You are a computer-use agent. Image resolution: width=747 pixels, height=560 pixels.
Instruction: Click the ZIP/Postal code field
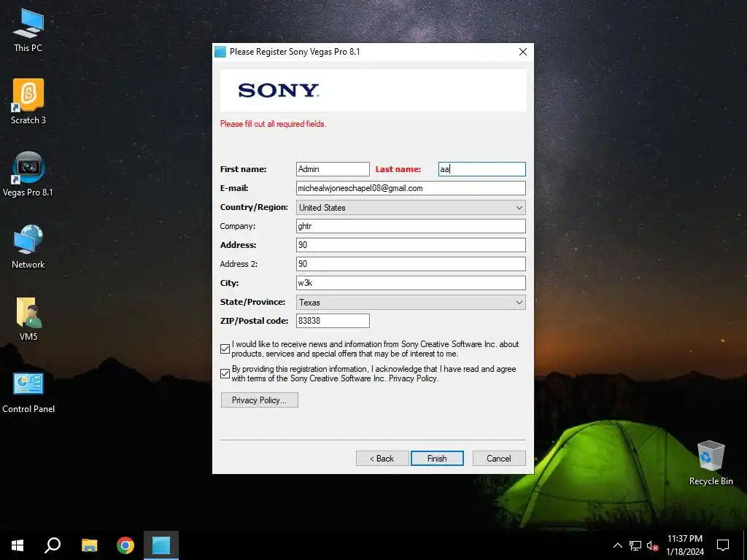pos(333,321)
